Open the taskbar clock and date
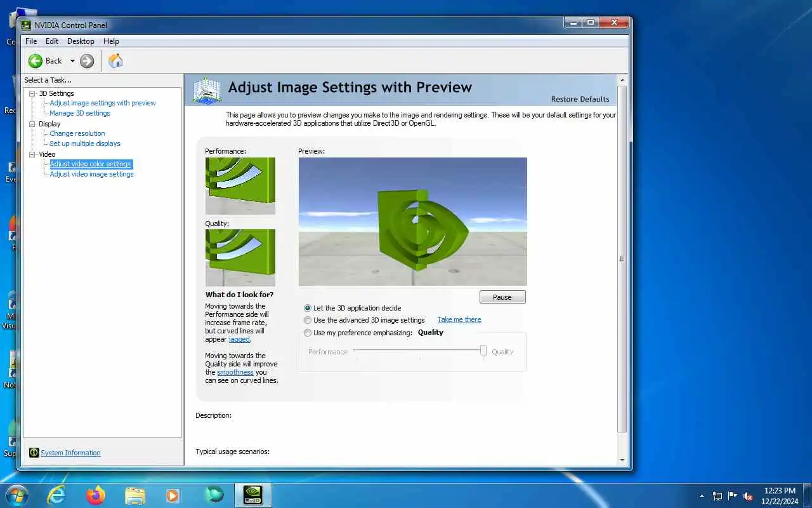 (780, 496)
